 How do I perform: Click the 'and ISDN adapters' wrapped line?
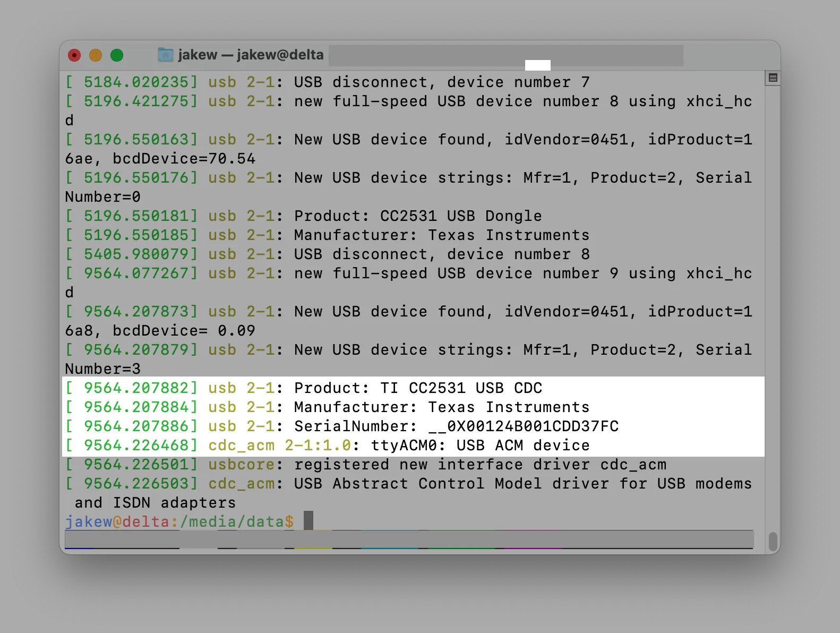[x=155, y=503]
